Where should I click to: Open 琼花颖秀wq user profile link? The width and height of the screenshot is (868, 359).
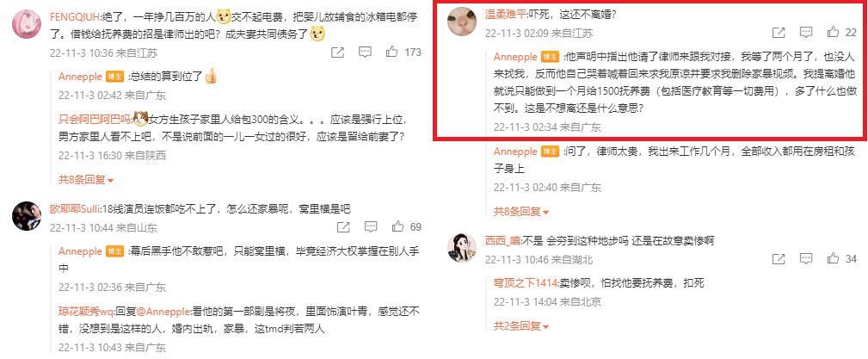click(85, 310)
